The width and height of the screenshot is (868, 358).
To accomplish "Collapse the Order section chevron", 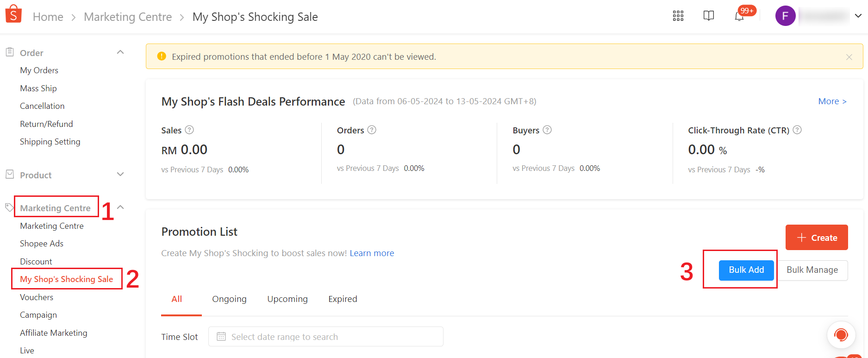I will (x=120, y=52).
